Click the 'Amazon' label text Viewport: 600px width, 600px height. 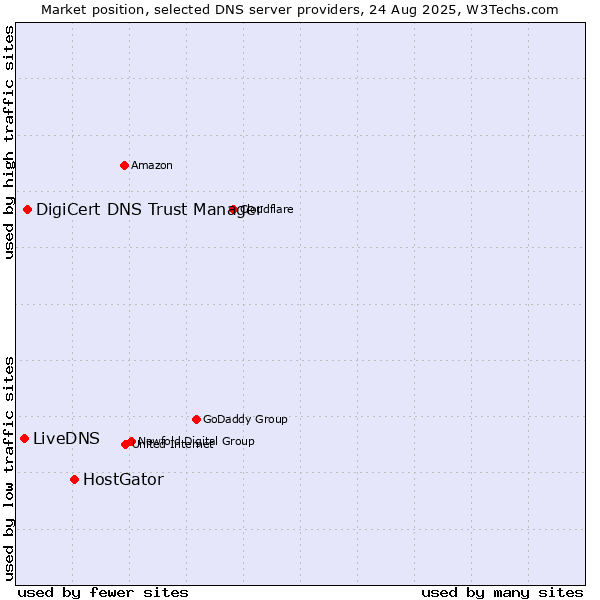coord(152,166)
